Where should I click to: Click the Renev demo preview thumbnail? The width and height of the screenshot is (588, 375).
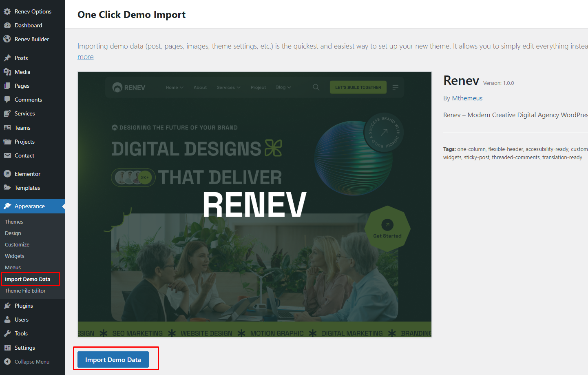254,204
